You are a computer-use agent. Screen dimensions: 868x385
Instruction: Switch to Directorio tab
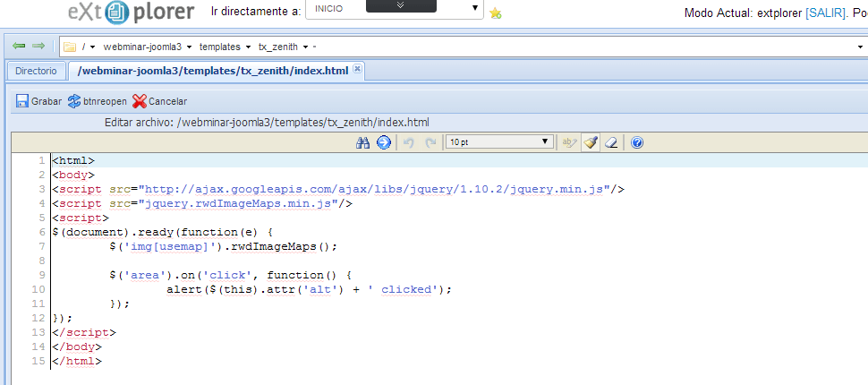[36, 71]
